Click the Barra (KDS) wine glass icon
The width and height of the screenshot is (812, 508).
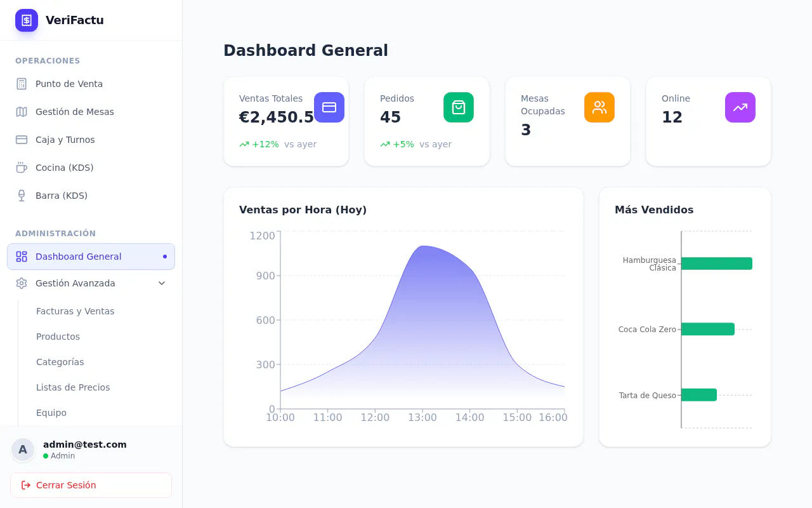22,196
